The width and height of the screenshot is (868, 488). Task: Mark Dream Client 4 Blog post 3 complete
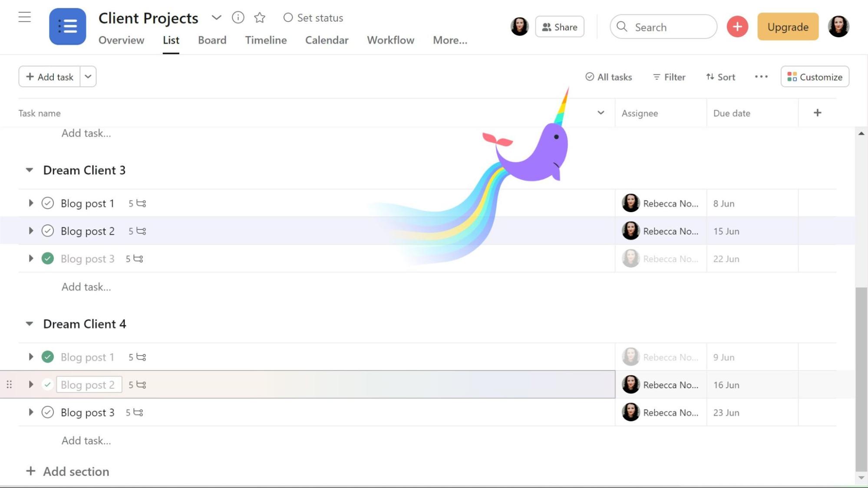[48, 413]
